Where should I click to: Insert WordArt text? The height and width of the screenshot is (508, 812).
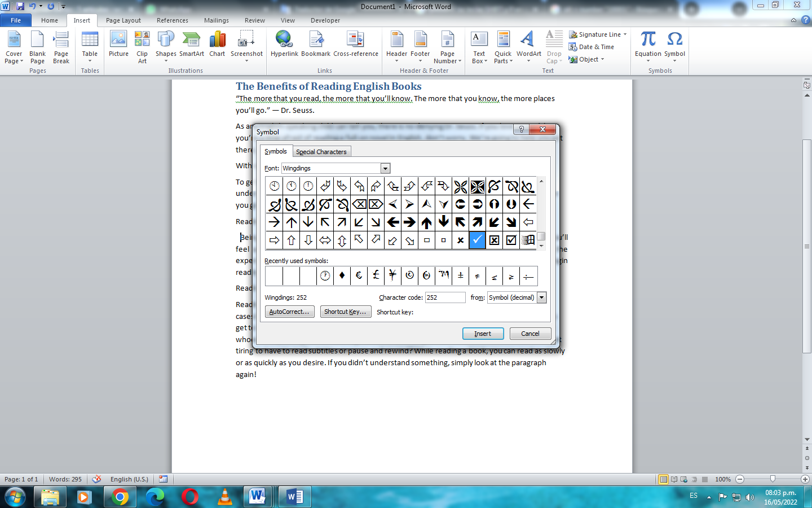tap(528, 47)
